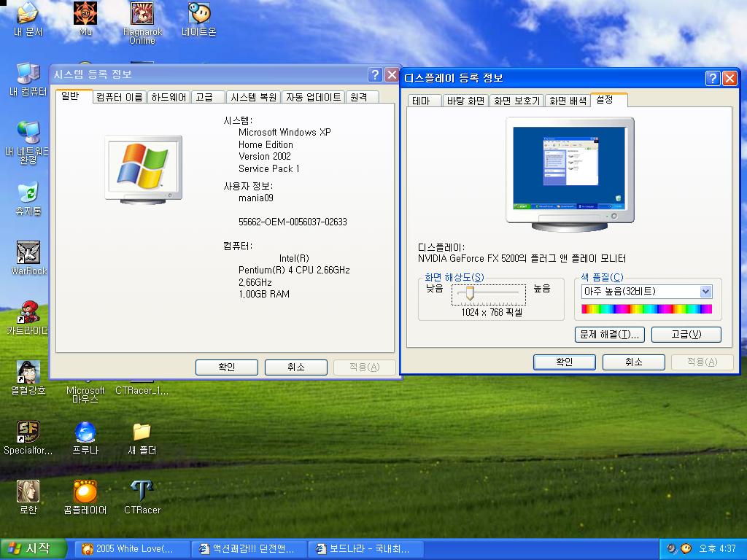Screen dimensions: 747x560
Task: Click the 고급(V) button in display settings
Action: (686, 334)
